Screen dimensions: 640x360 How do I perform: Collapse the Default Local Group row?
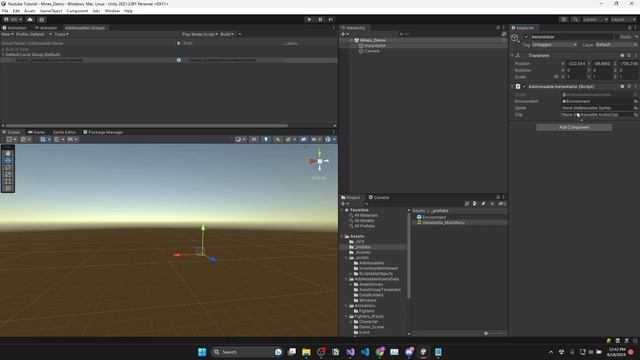click(3, 54)
